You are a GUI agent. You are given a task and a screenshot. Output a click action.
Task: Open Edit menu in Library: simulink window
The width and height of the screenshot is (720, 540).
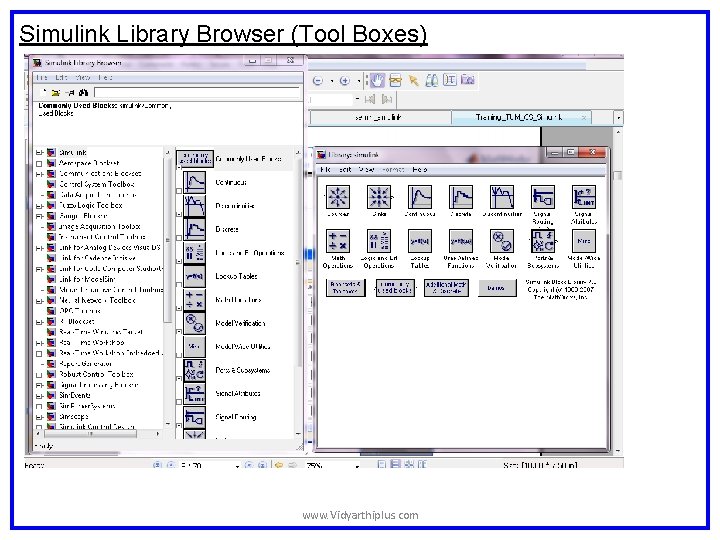[x=345, y=169]
